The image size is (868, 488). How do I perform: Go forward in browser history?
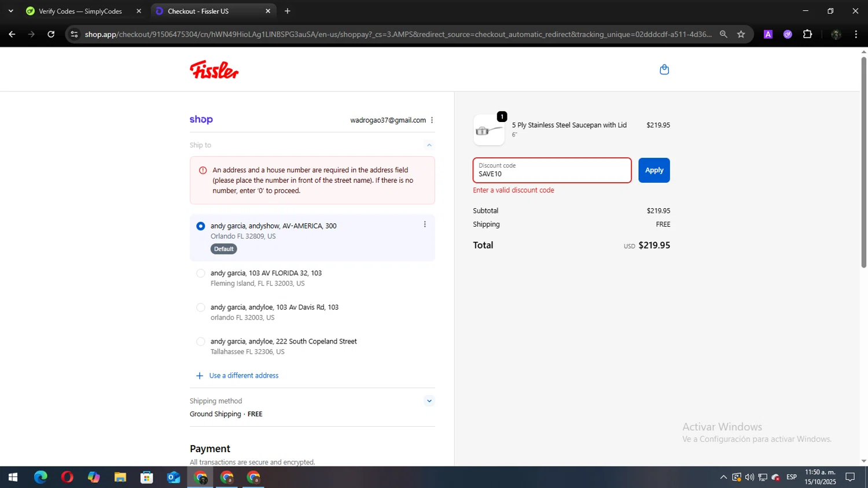tap(31, 34)
